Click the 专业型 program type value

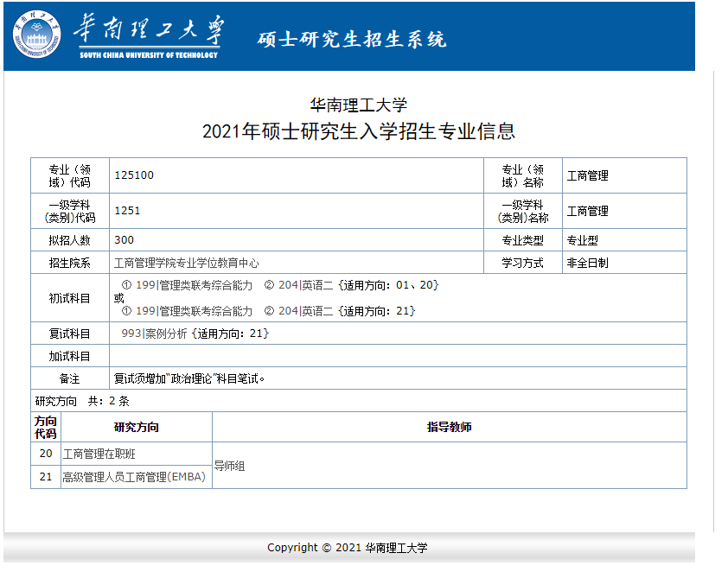[582, 240]
